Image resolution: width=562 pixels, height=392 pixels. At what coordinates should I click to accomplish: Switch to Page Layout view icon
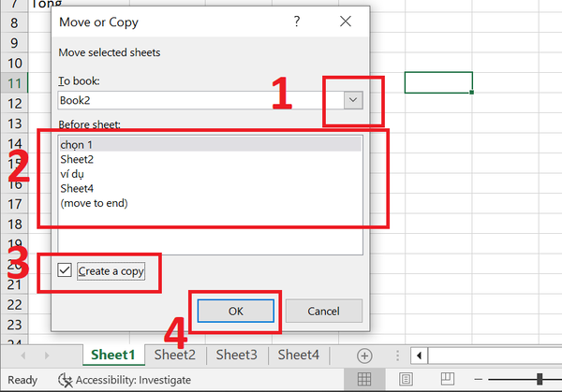[406, 379]
